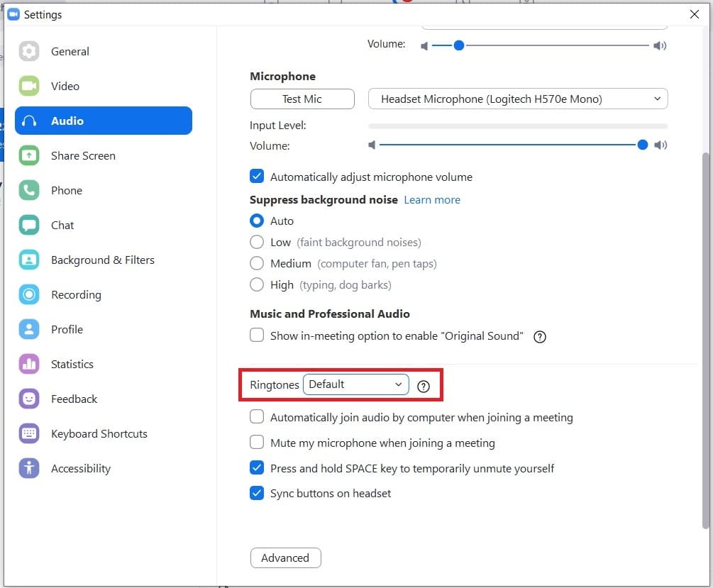Click the Audio headphone icon

click(29, 121)
